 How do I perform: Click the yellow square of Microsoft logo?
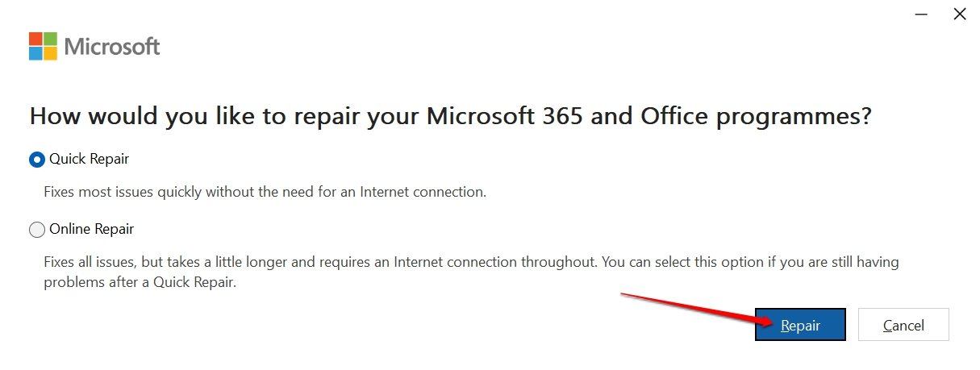50,53
